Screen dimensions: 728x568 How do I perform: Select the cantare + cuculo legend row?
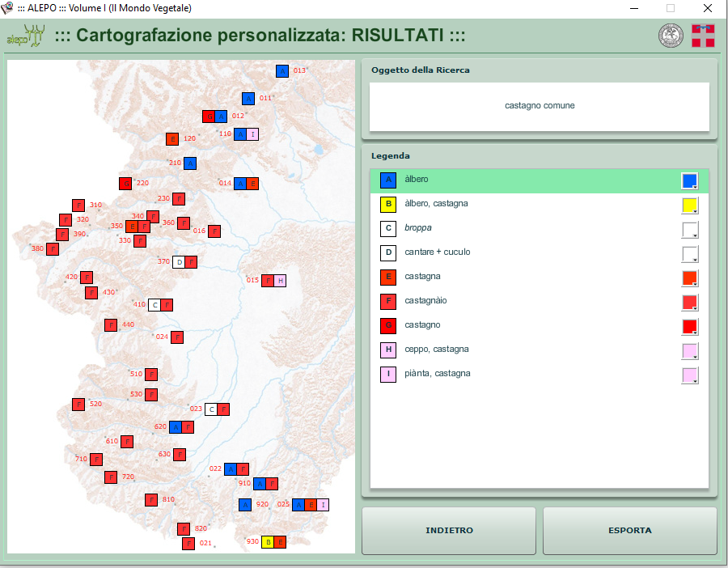534,252
